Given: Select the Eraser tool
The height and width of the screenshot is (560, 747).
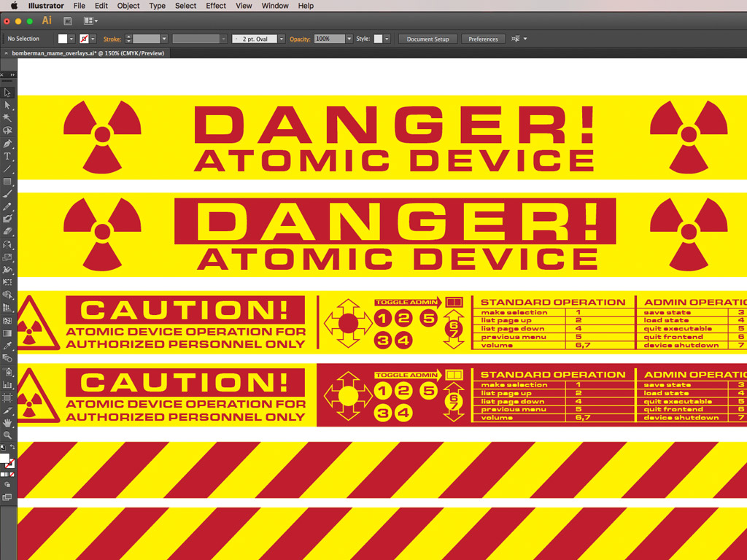Looking at the screenshot, I should pos(7,232).
